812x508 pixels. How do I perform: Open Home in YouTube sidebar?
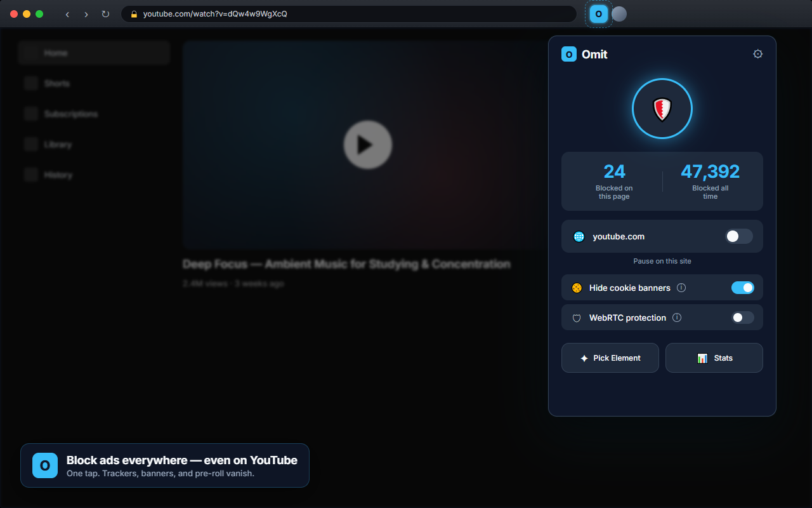coord(94,53)
